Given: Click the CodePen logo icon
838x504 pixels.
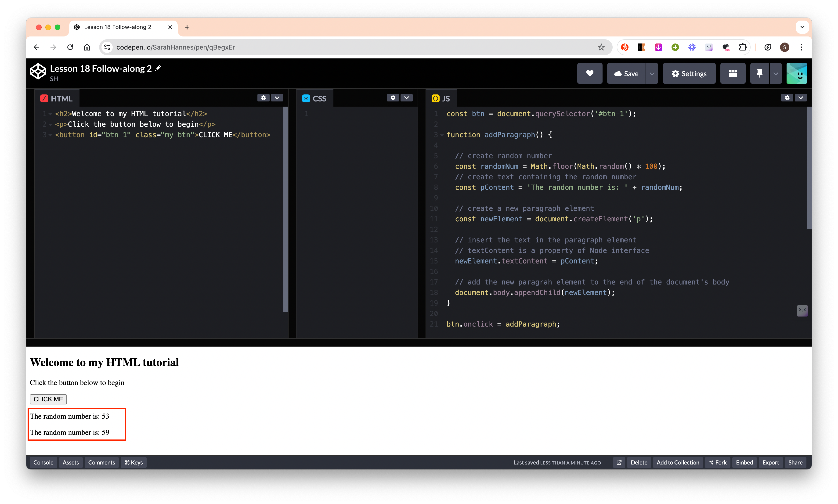Looking at the screenshot, I should pyautogui.click(x=38, y=72).
